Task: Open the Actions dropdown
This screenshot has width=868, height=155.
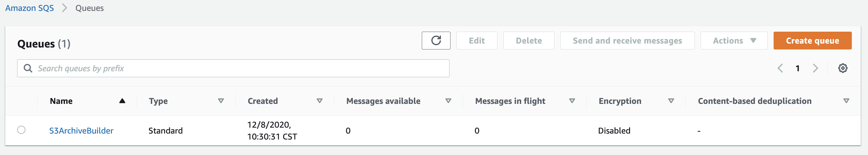Action: [734, 41]
